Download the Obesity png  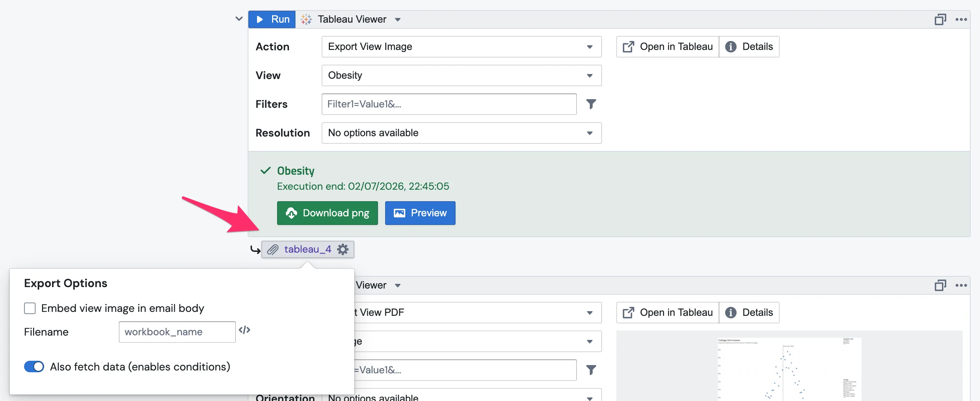(327, 213)
